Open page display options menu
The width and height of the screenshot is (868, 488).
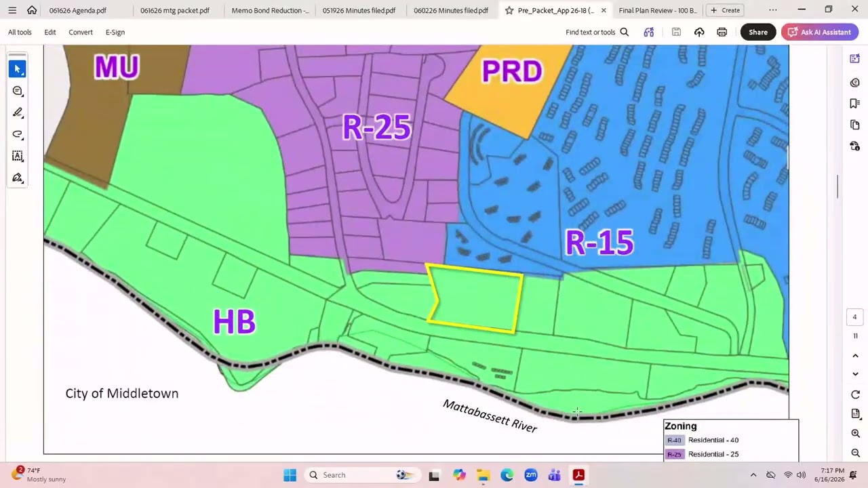(855, 413)
